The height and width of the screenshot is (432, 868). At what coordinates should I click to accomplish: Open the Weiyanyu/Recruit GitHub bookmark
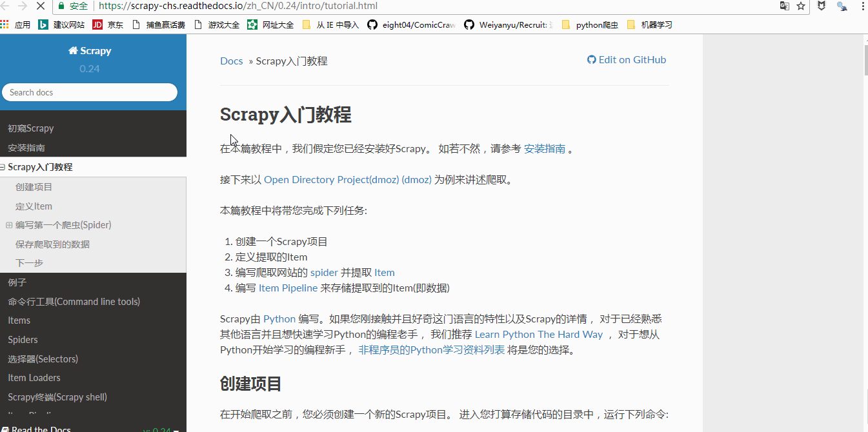508,25
